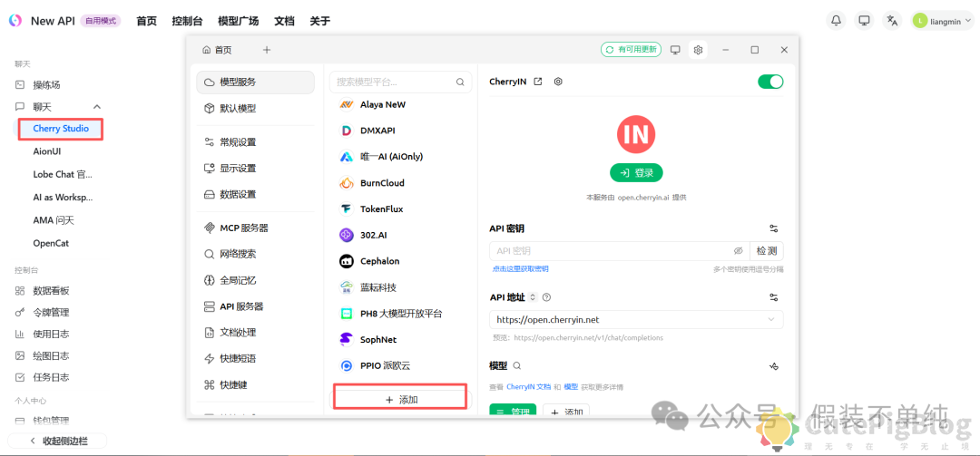
Task: Open 模型广场 in the top navigation
Action: coord(238,21)
